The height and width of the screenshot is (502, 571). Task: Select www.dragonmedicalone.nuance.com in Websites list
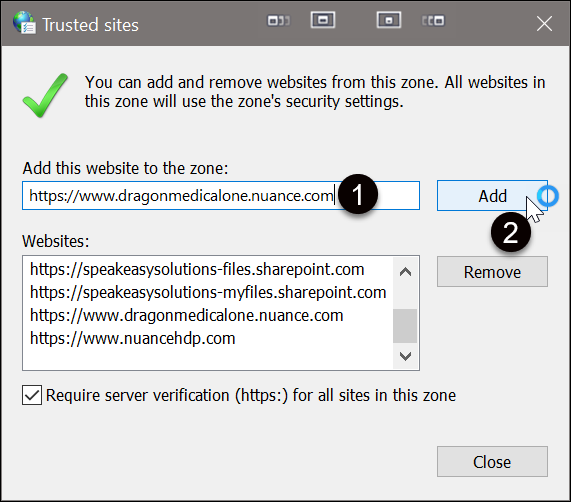point(186,316)
